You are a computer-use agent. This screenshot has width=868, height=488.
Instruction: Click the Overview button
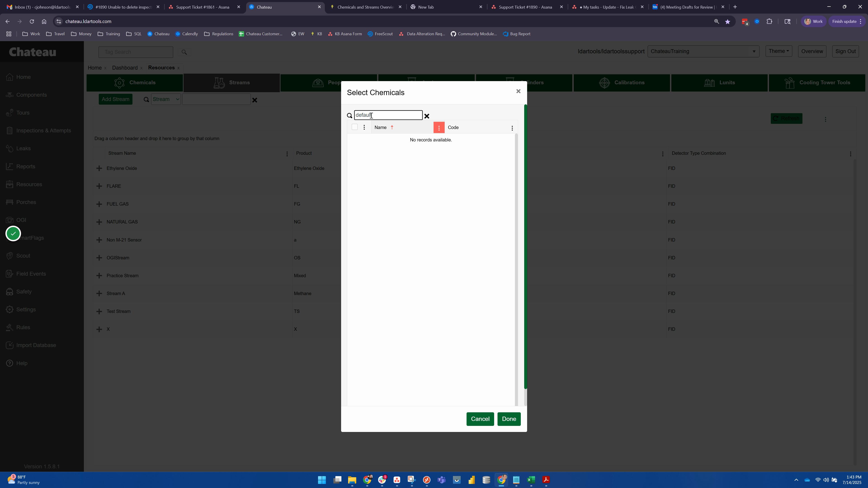812,52
